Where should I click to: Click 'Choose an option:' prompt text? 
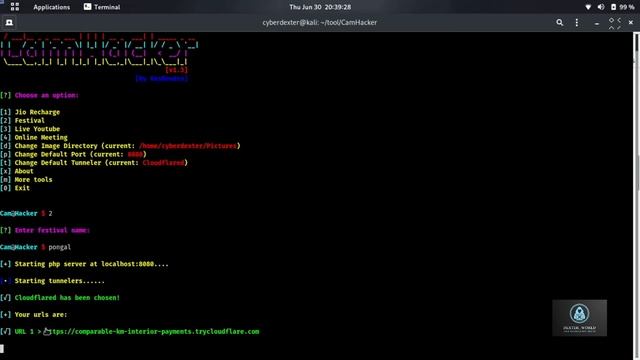47,95
